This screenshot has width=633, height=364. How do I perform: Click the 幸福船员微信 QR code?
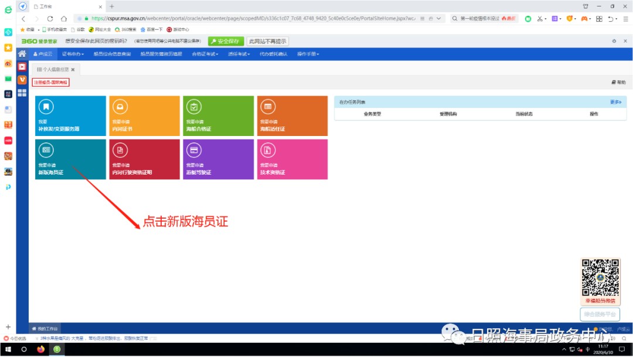coord(600,278)
